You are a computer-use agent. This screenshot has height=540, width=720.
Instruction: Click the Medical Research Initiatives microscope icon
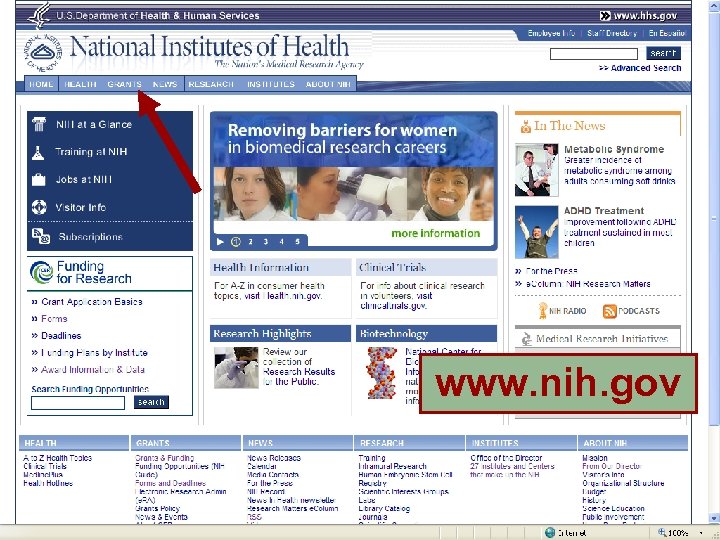[x=526, y=339]
